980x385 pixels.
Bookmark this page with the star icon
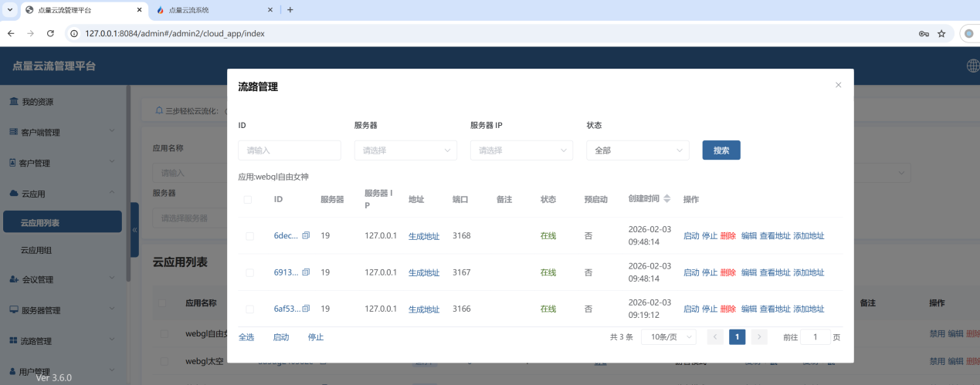click(941, 34)
